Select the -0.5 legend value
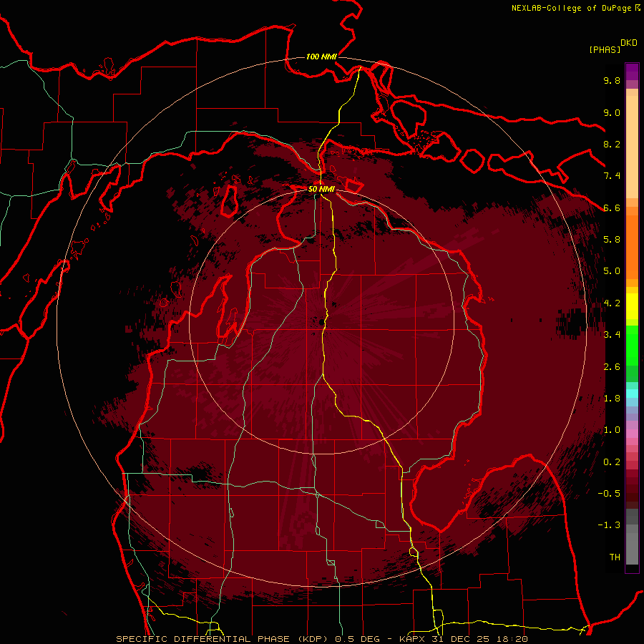Viewport: 644px width, 644px height. point(609,494)
